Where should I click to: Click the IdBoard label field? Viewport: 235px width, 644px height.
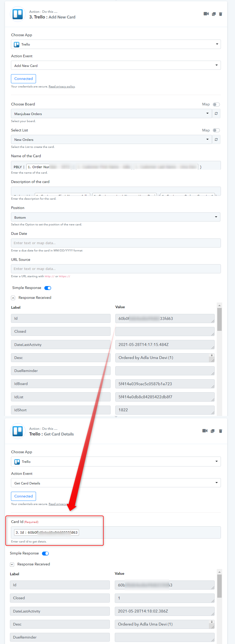click(x=61, y=384)
